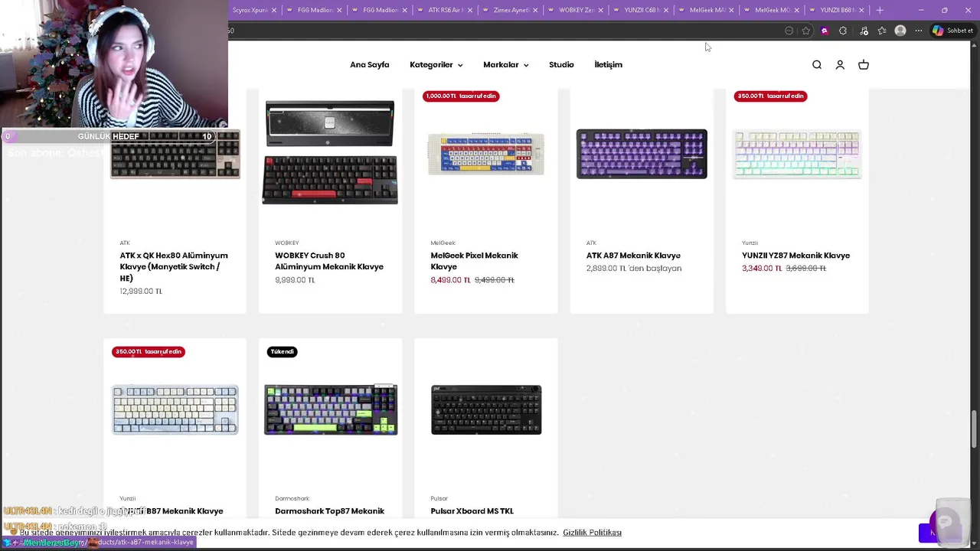Close the Scyrox Xpuni tab
The width and height of the screenshot is (980, 551).
[x=273, y=10]
